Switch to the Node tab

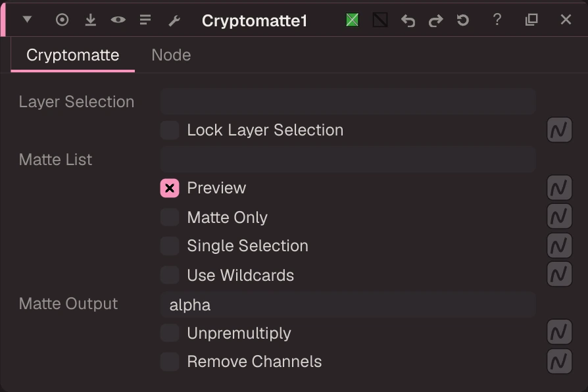pos(171,55)
